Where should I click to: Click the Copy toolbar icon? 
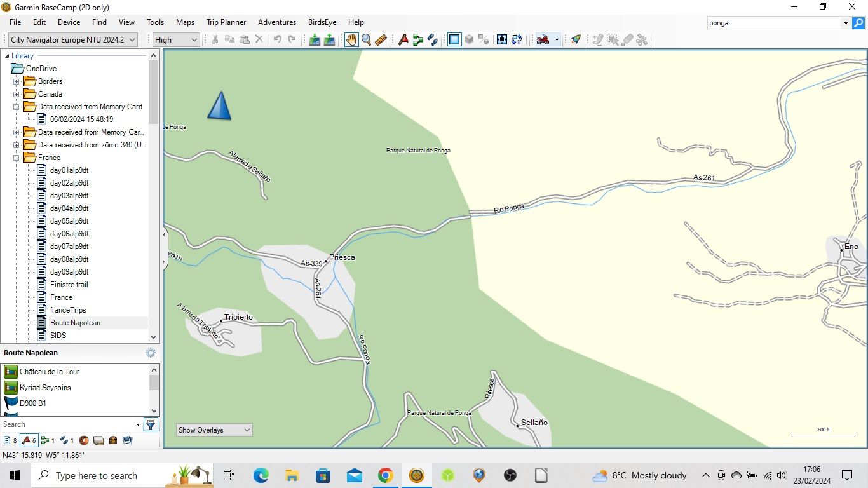coord(230,39)
